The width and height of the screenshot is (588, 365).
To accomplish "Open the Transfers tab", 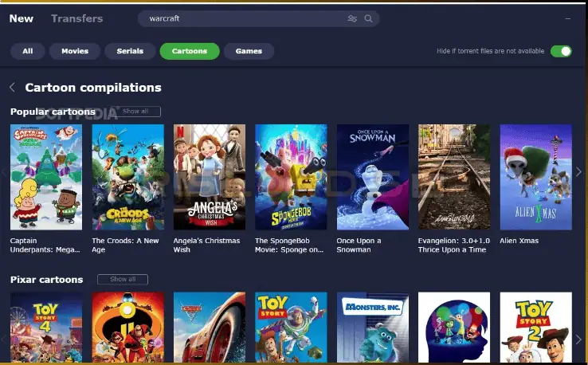I will [76, 18].
